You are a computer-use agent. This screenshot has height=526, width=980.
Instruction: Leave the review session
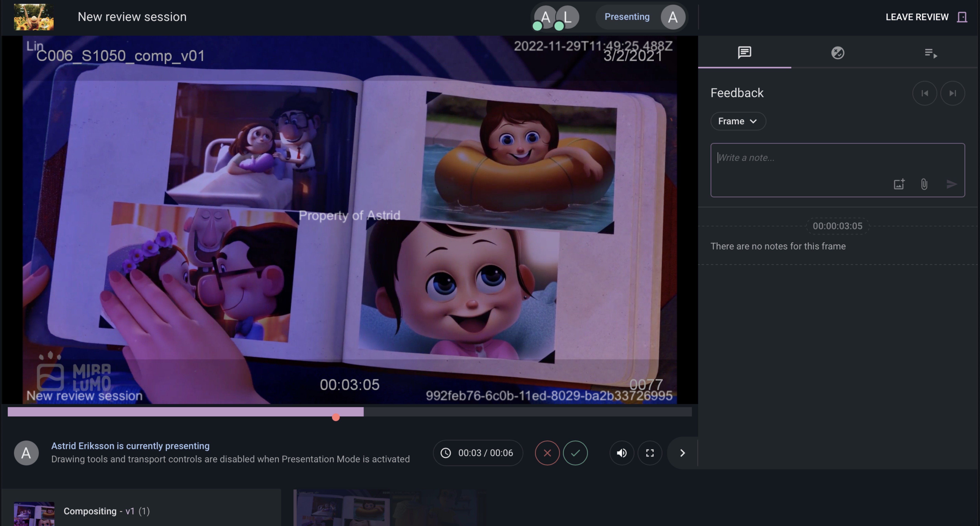pyautogui.click(x=926, y=17)
